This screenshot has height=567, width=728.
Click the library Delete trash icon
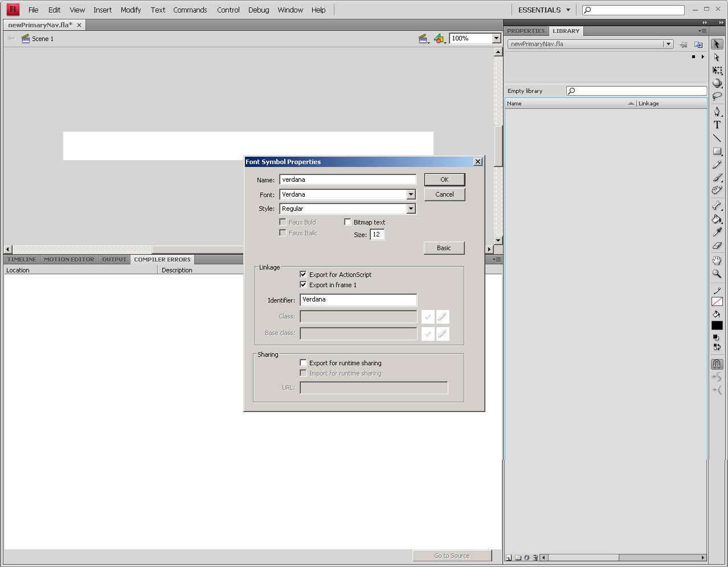(x=535, y=558)
